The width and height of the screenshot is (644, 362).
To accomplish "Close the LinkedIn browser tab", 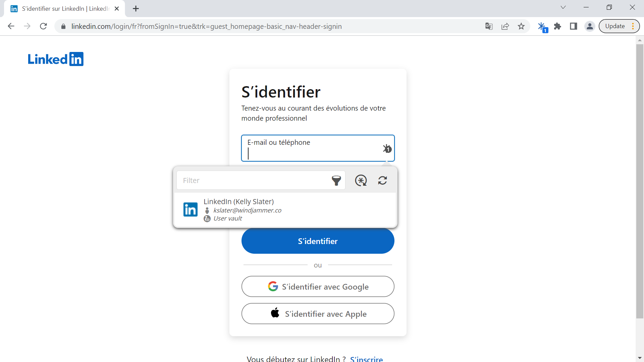I will (117, 9).
